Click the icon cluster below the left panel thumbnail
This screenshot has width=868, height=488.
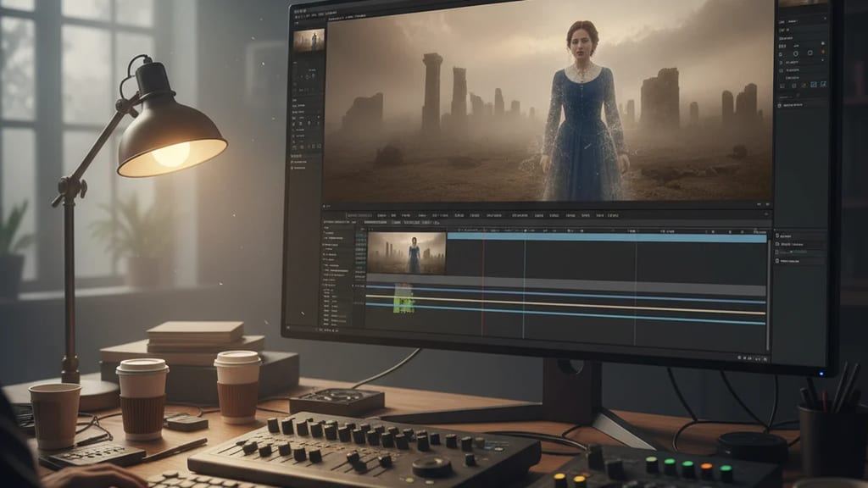[x=309, y=76]
